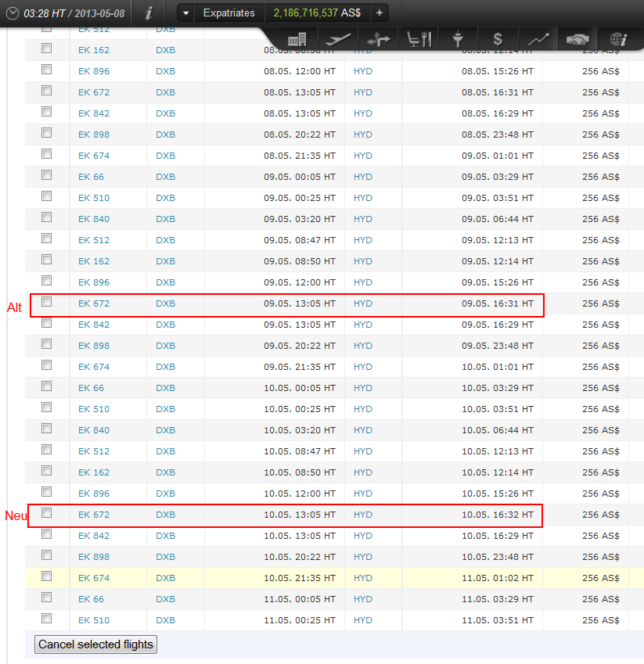Open flight EK 510 departing 09.05. 00:25
This screenshot has width=644, height=664.
pyautogui.click(x=94, y=198)
